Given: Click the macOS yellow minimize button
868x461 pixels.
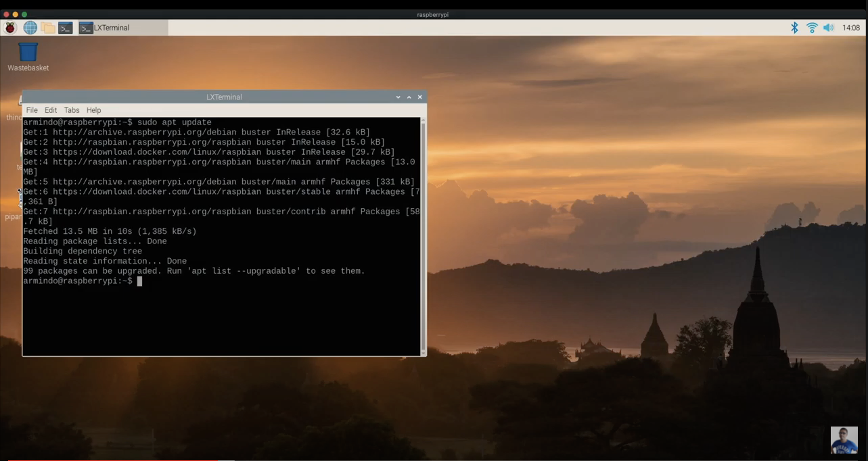Looking at the screenshot, I should pyautogui.click(x=16, y=14).
